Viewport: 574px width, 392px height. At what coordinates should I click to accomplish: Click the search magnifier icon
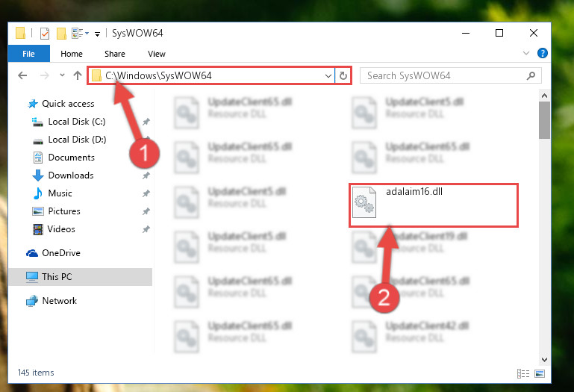pyautogui.click(x=531, y=76)
